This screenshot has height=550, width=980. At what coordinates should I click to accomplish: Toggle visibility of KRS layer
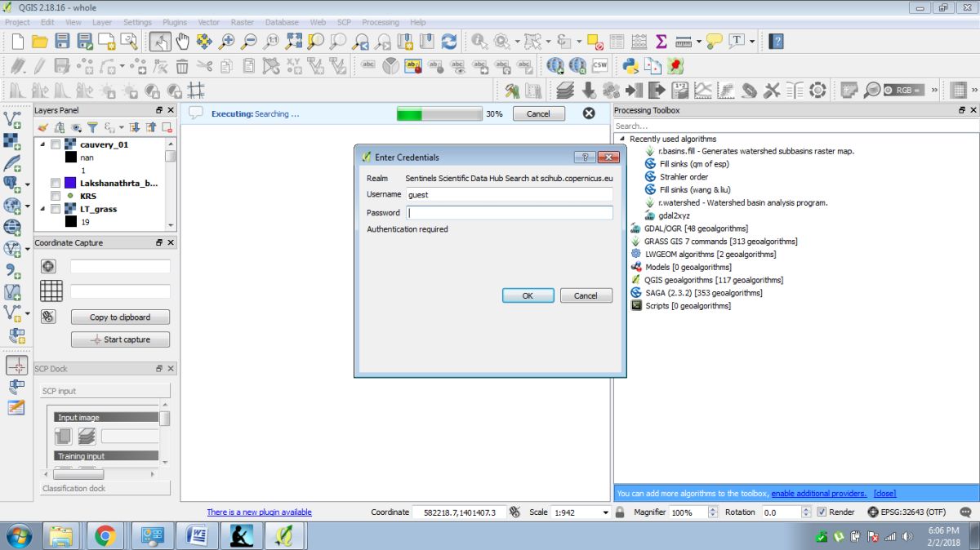(56, 196)
